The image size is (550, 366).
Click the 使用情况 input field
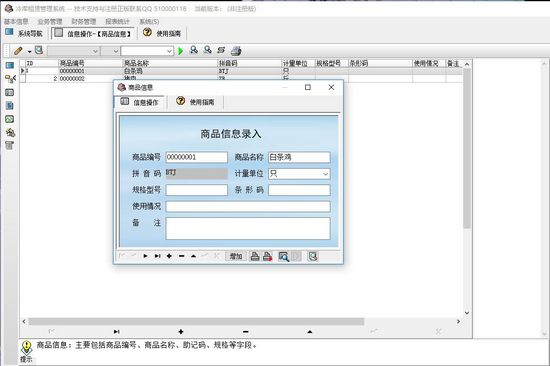click(x=248, y=206)
